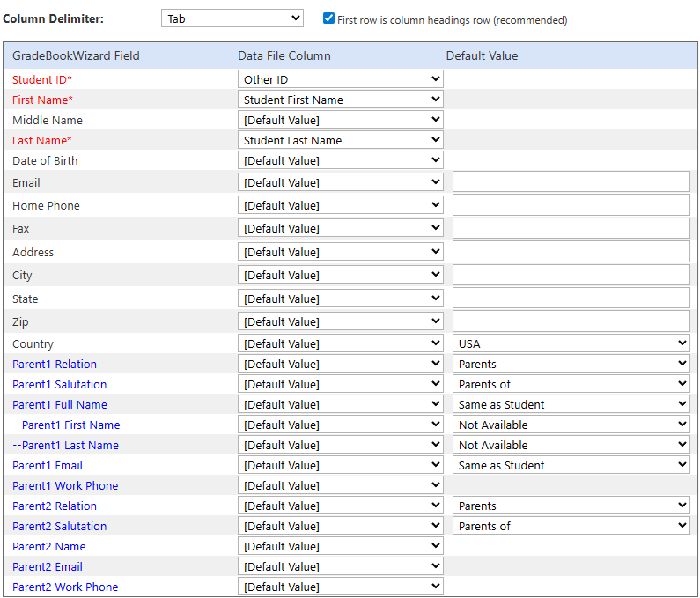Click the Email default value text field
The image size is (700, 598).
tap(571, 181)
